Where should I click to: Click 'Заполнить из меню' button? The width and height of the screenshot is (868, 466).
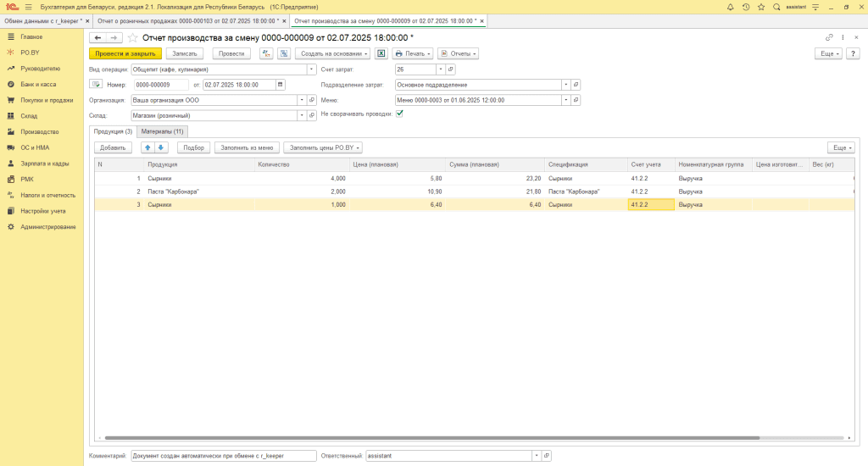pos(247,147)
